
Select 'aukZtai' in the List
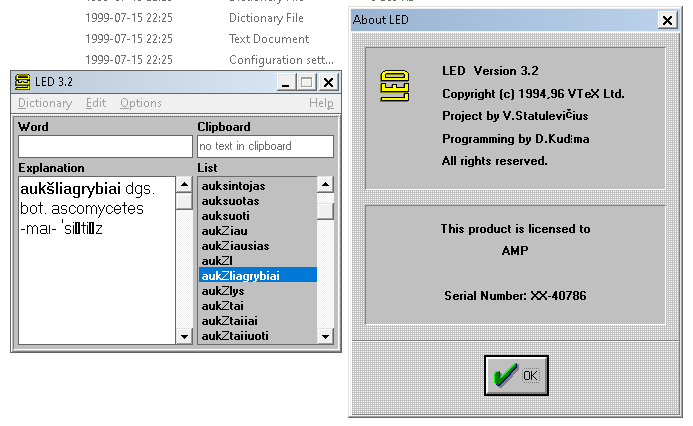(x=258, y=306)
